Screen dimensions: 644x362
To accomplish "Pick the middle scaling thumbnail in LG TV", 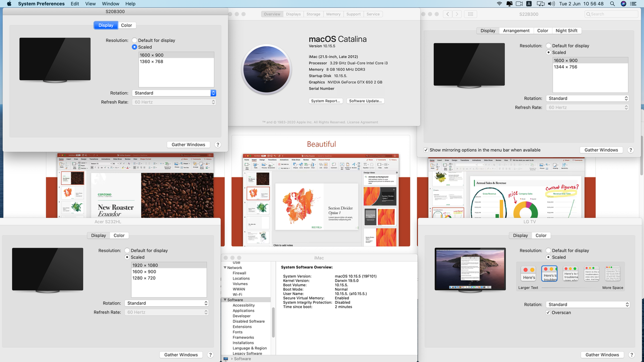I will [571, 274].
